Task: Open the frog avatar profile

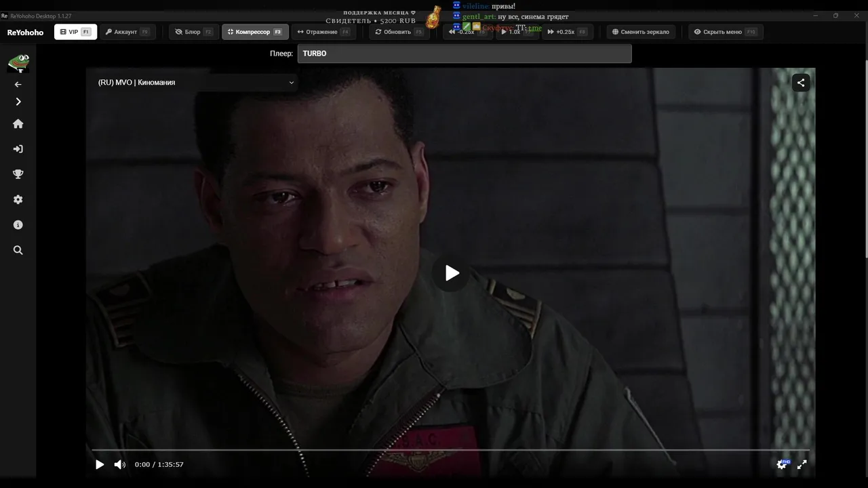Action: [18, 64]
